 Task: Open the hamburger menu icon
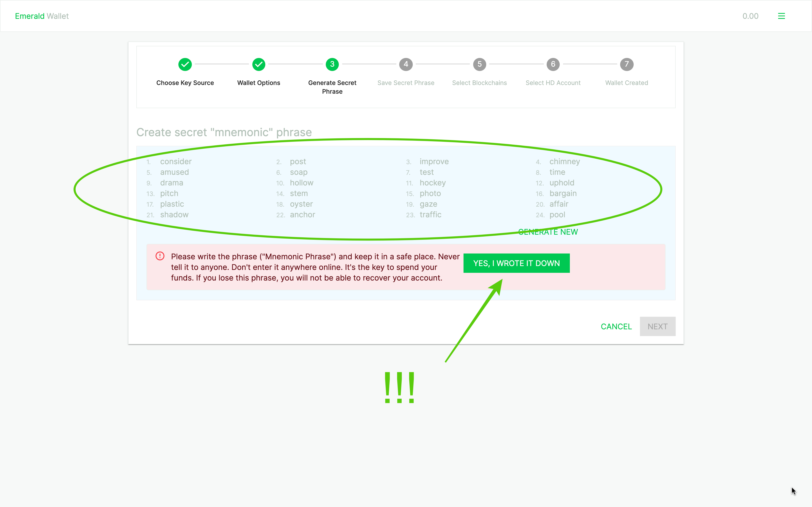(781, 16)
